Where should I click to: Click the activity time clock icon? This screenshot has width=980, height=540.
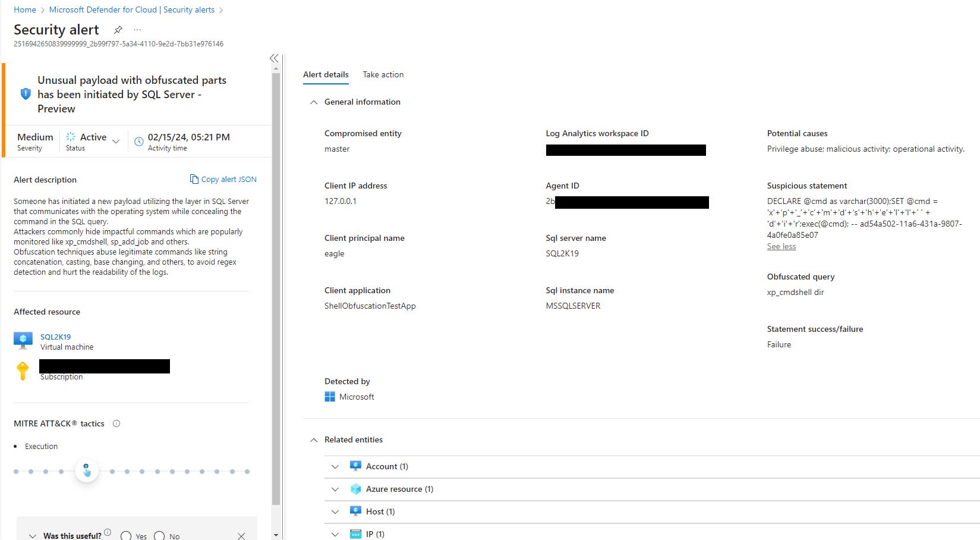tap(138, 142)
